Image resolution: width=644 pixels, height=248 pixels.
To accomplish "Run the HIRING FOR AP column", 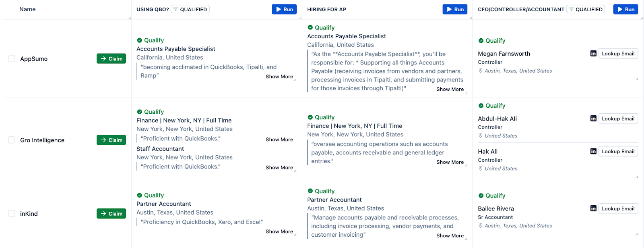I will [455, 9].
